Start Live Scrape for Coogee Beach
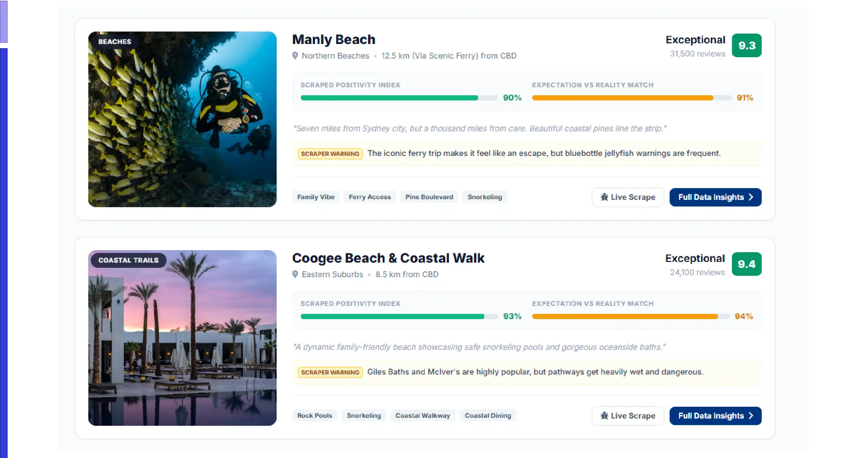Screen dimensions: 868x458 (x=627, y=416)
